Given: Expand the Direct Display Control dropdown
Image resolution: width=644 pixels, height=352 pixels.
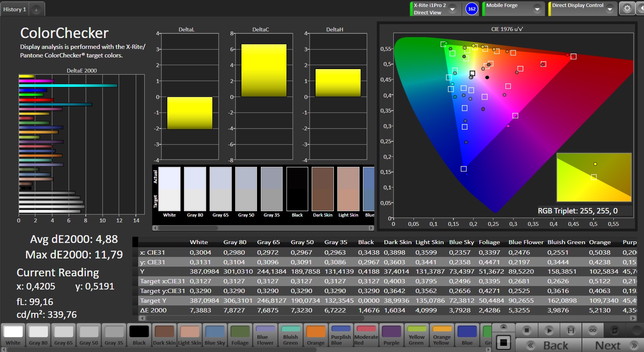Looking at the screenshot, I should click(609, 9).
